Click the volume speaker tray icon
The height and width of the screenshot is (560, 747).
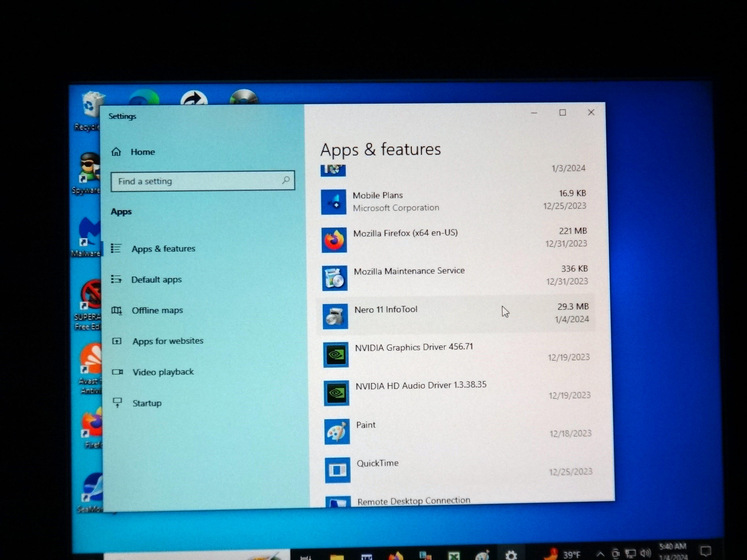coord(645,553)
